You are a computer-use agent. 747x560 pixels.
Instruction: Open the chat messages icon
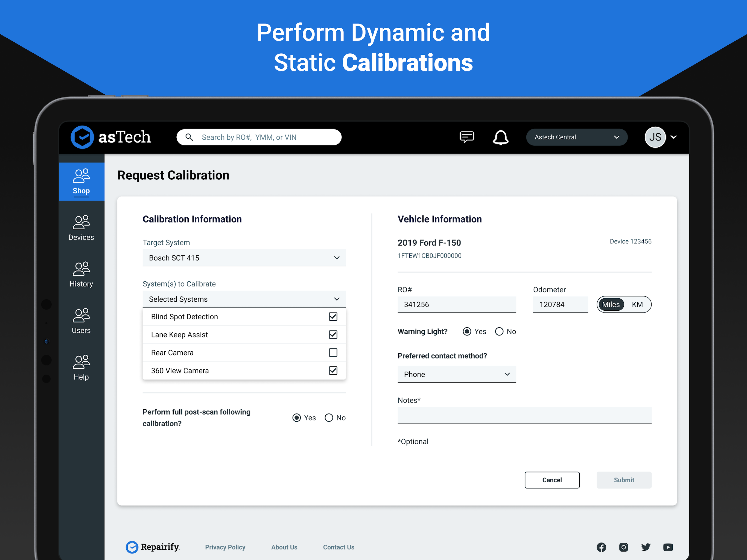pos(467,137)
